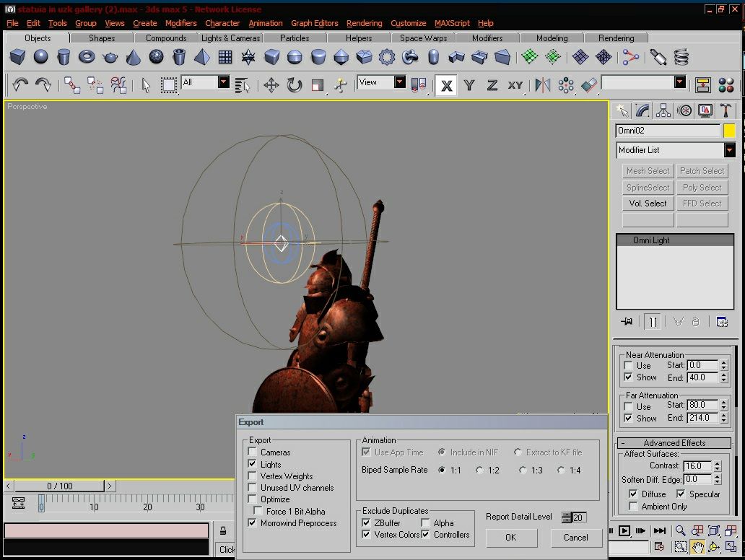This screenshot has height=560, width=745.
Task: Collapse the Advanced Effects rollout
Action: point(674,442)
